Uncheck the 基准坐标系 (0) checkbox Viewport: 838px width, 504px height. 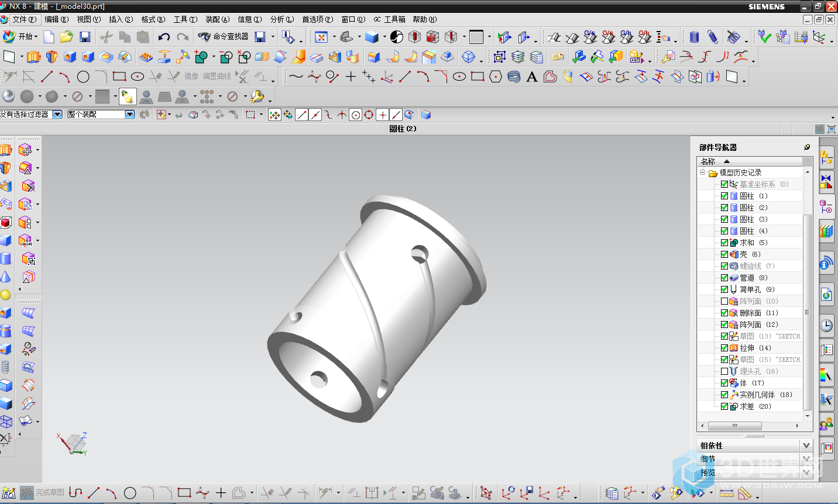(724, 184)
